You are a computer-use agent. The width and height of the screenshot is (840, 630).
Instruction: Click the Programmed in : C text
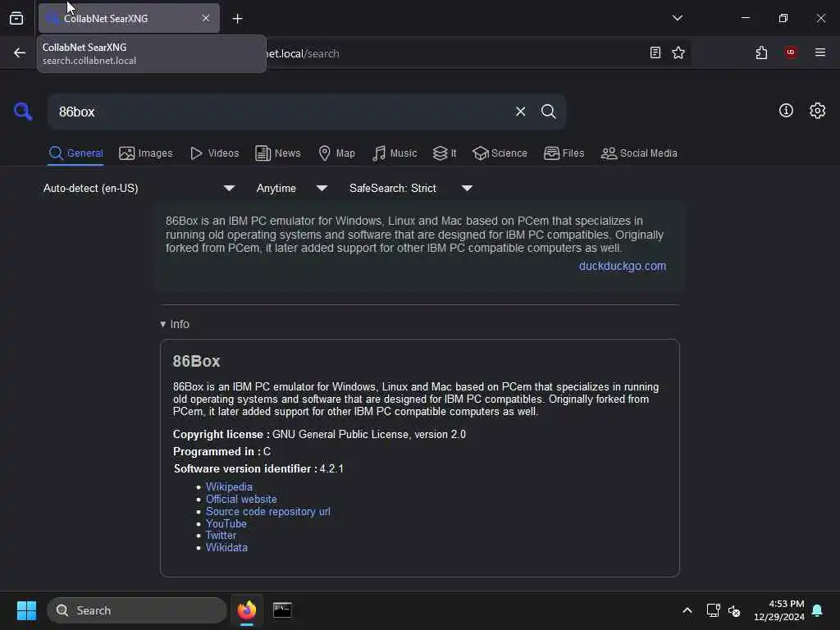click(221, 451)
